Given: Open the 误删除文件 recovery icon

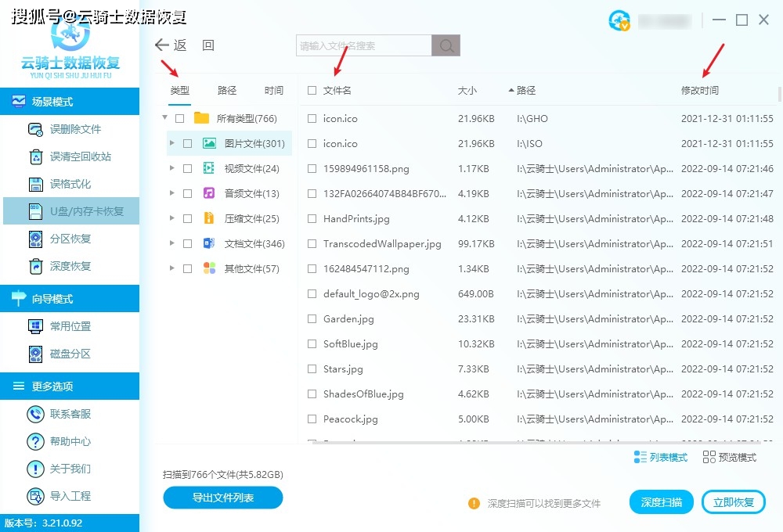Looking at the screenshot, I should 35,129.
